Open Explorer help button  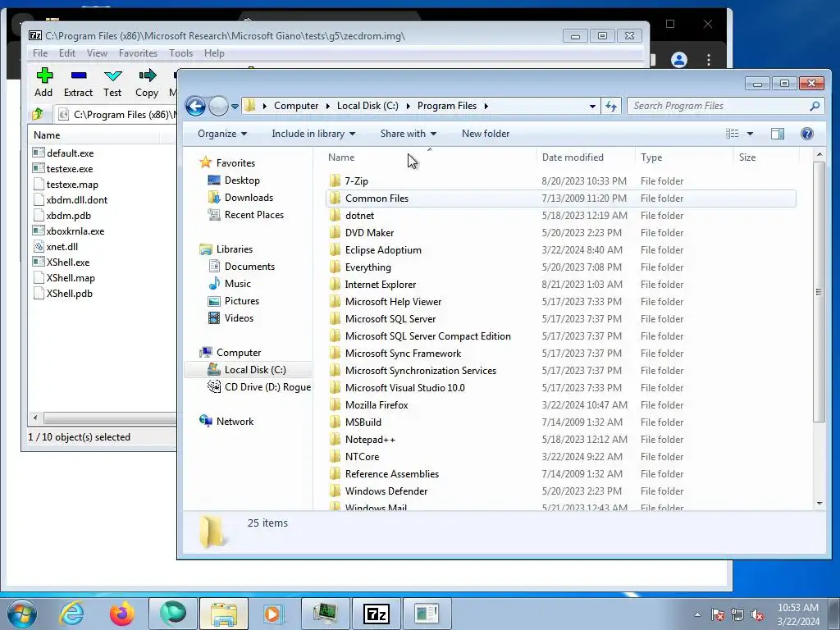point(807,134)
